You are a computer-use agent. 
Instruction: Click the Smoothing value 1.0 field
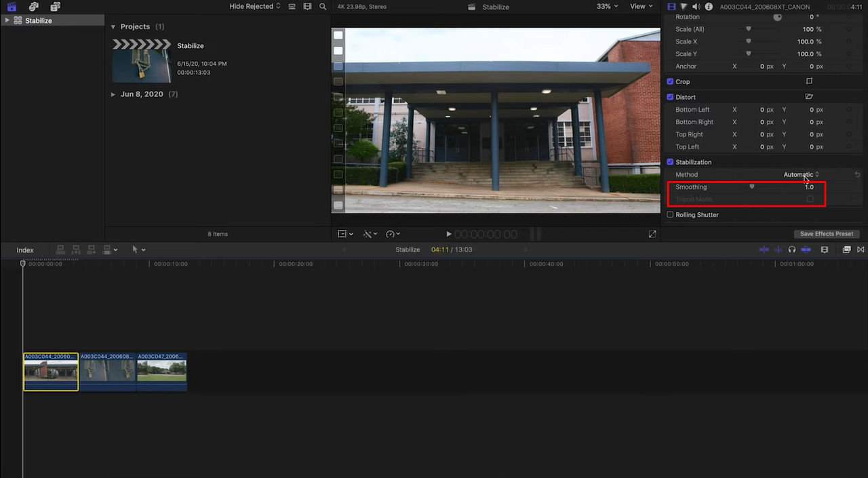809,187
